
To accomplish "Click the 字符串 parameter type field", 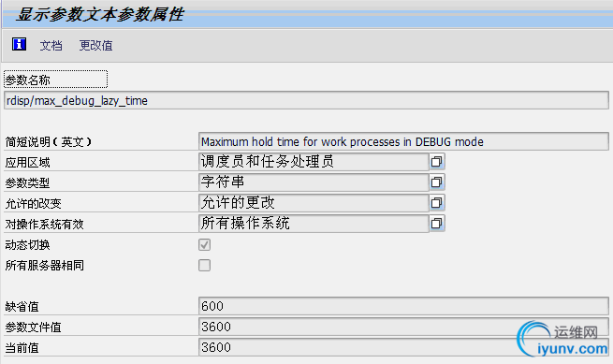I will click(314, 182).
